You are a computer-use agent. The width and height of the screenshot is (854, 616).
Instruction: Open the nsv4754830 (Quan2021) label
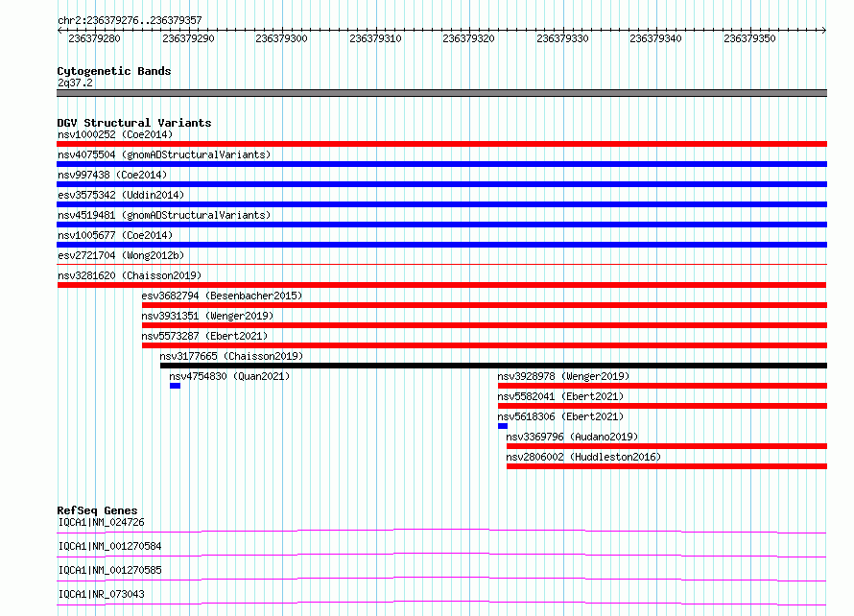click(229, 376)
